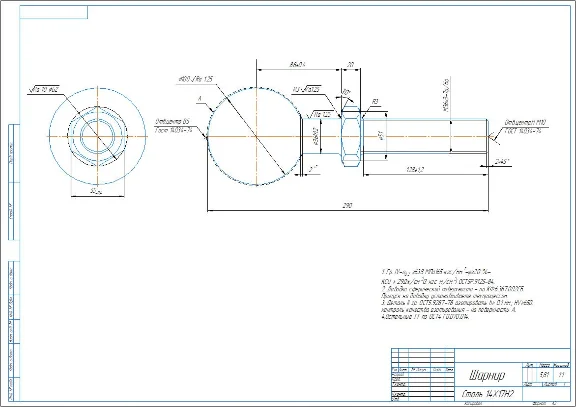
Task: Click the mass value "5,81" in title block
Action: pos(544,375)
